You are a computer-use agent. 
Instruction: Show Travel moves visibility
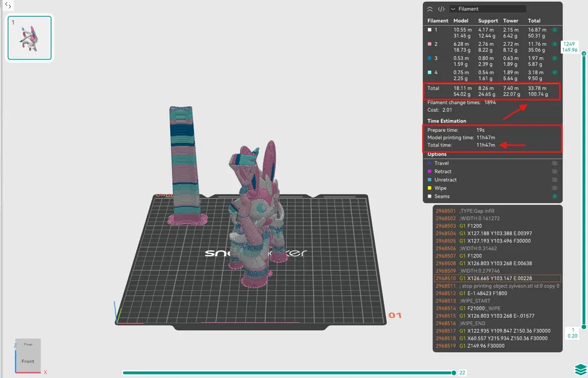(555, 163)
